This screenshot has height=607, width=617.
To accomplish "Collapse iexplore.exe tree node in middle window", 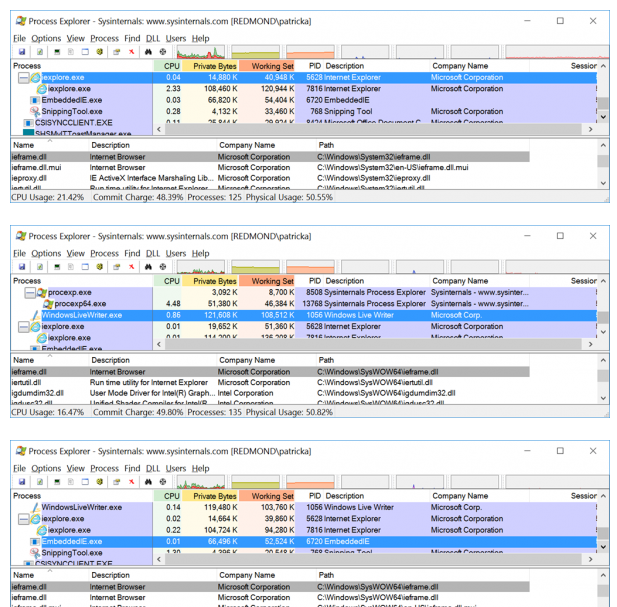I will coord(24,327).
